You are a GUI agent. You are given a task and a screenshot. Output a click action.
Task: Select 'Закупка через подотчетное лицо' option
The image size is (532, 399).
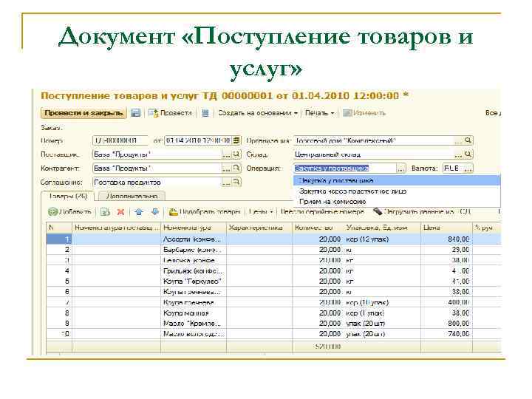tap(397, 191)
